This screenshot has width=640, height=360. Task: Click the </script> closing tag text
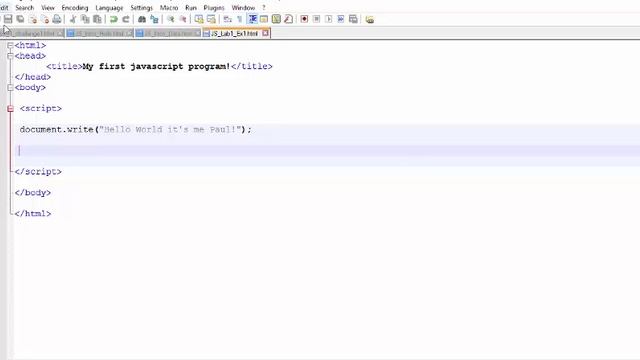click(38, 172)
